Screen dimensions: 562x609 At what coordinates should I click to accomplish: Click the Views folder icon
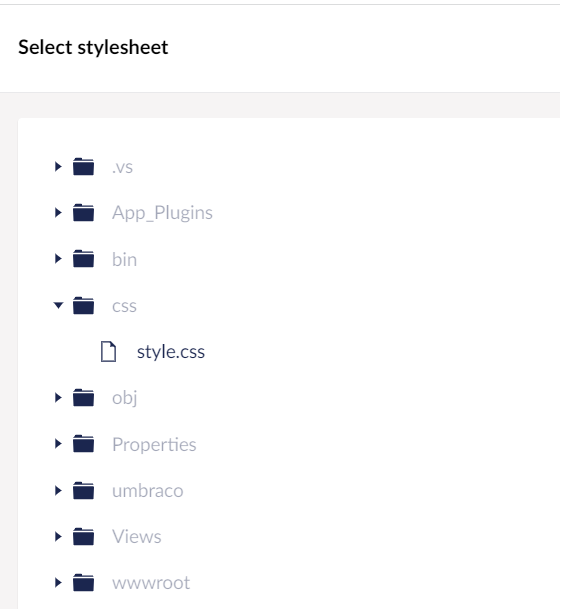tap(84, 537)
